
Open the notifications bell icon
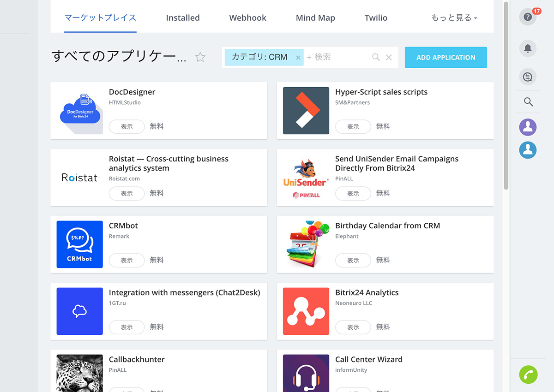(528, 48)
